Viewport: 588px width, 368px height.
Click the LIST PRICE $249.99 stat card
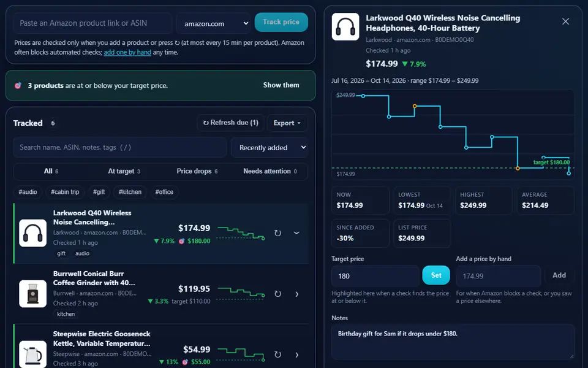click(422, 233)
